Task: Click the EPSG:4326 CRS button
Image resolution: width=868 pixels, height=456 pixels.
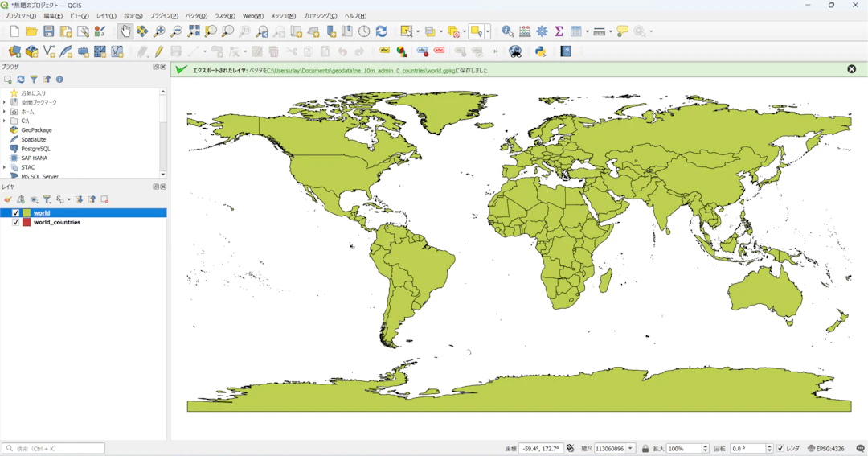Action: 826,448
